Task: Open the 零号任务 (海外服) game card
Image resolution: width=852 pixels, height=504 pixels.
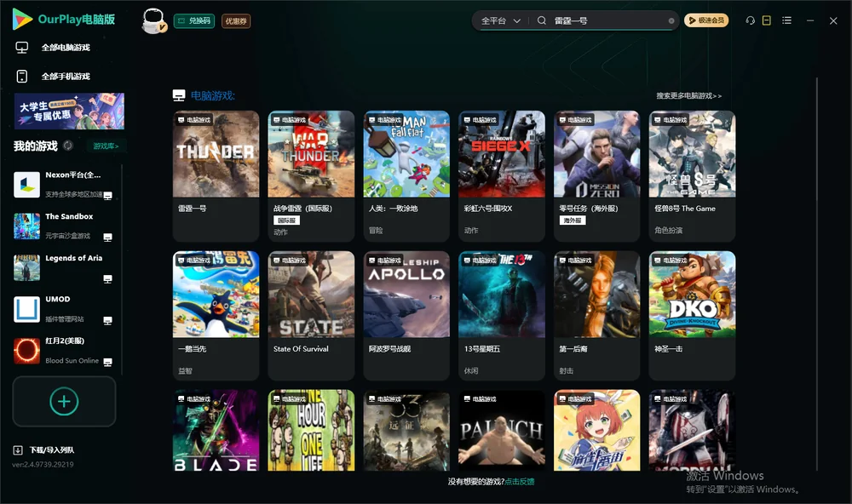Action: (597, 176)
